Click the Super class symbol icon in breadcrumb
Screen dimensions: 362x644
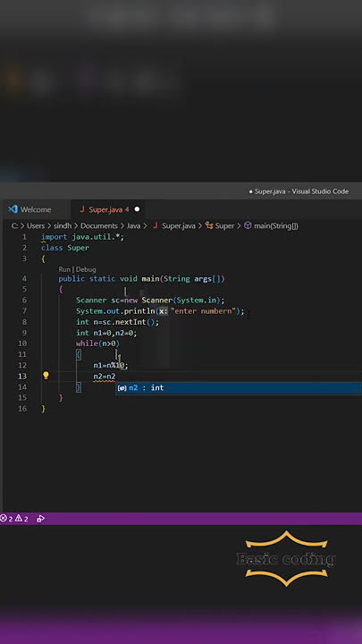[x=209, y=225]
